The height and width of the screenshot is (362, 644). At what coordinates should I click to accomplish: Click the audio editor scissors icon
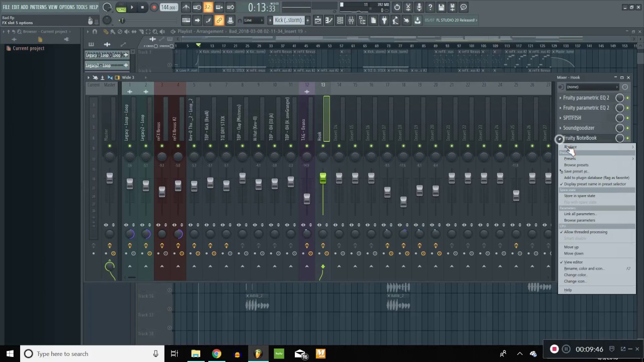point(408,7)
